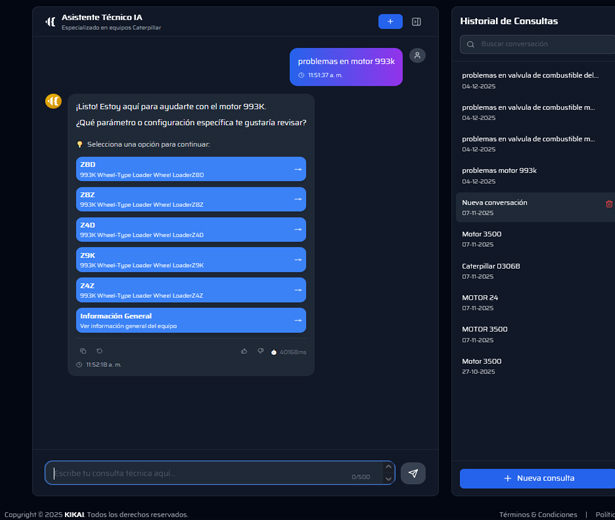This screenshot has height=520, width=615.
Task: Click the Nueva consulta button
Action: coord(538,478)
